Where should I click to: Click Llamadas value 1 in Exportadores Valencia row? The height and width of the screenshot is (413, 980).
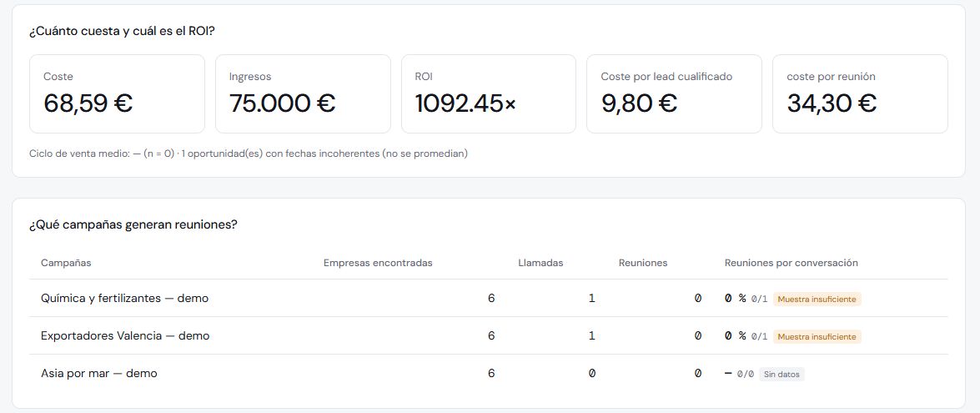click(592, 336)
